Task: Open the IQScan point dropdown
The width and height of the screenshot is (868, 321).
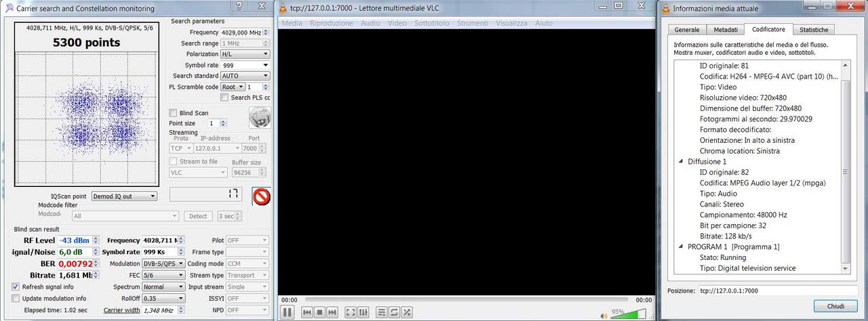Action: [124, 196]
